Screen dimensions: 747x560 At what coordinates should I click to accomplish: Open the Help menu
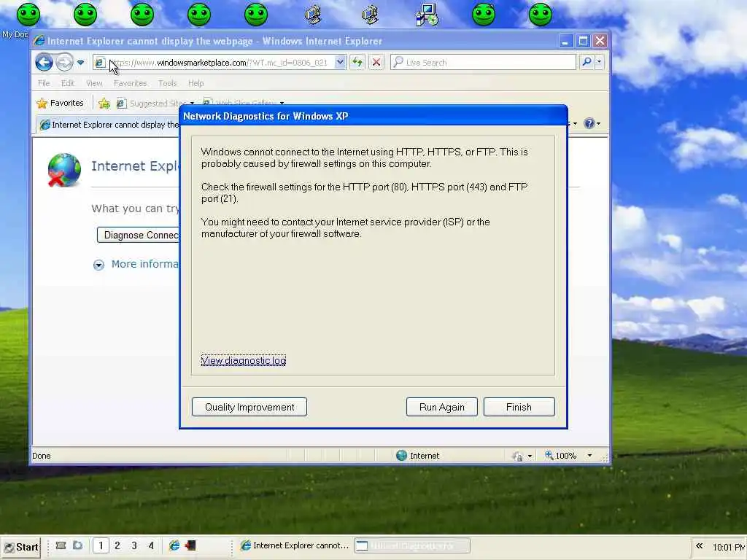[x=196, y=83]
